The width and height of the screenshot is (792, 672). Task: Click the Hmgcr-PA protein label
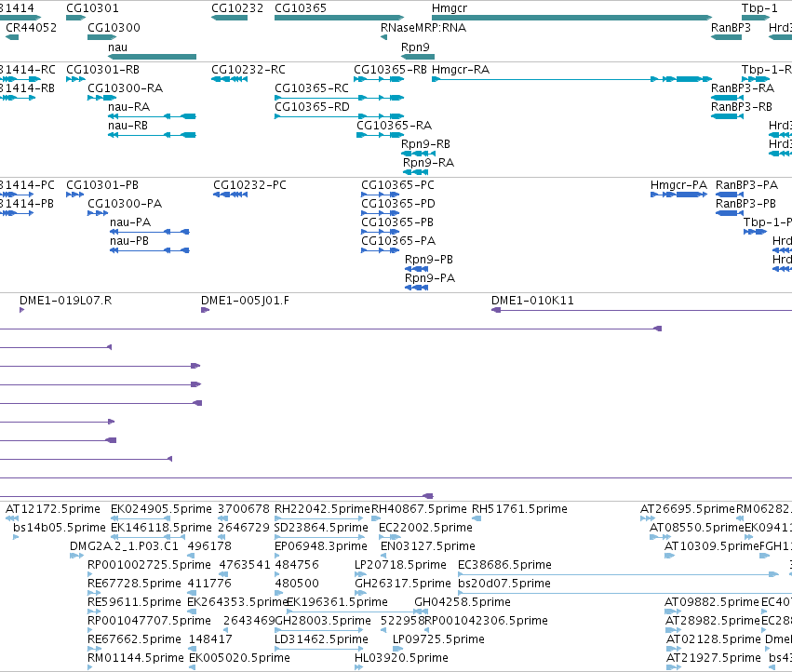(678, 185)
